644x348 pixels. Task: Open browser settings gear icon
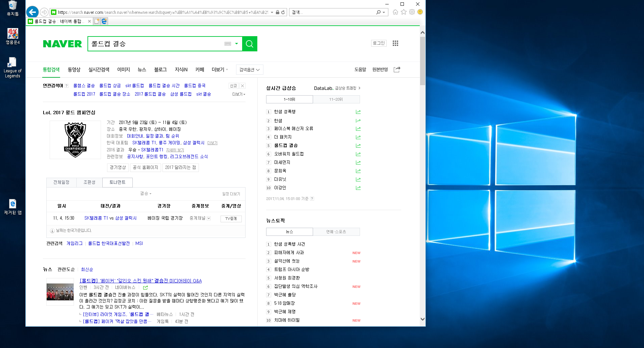pos(412,12)
